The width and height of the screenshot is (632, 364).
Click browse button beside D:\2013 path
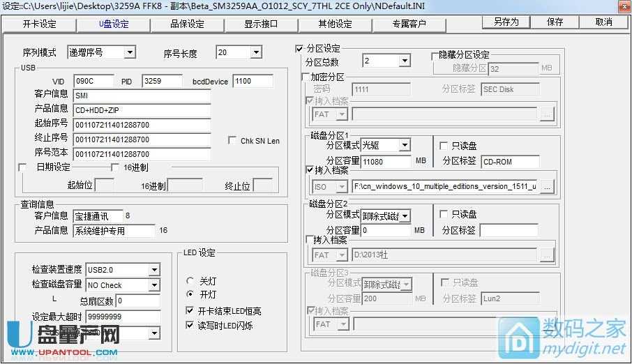coord(548,255)
